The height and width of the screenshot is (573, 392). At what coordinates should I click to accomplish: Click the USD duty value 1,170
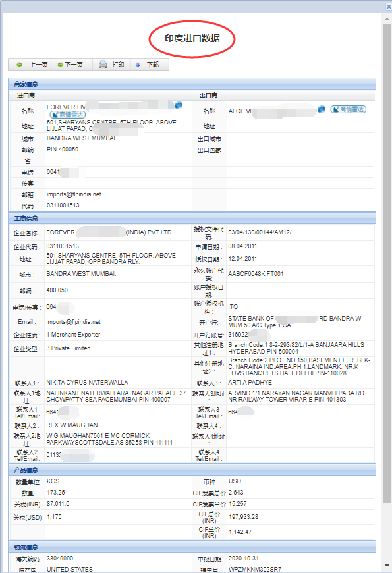54,517
